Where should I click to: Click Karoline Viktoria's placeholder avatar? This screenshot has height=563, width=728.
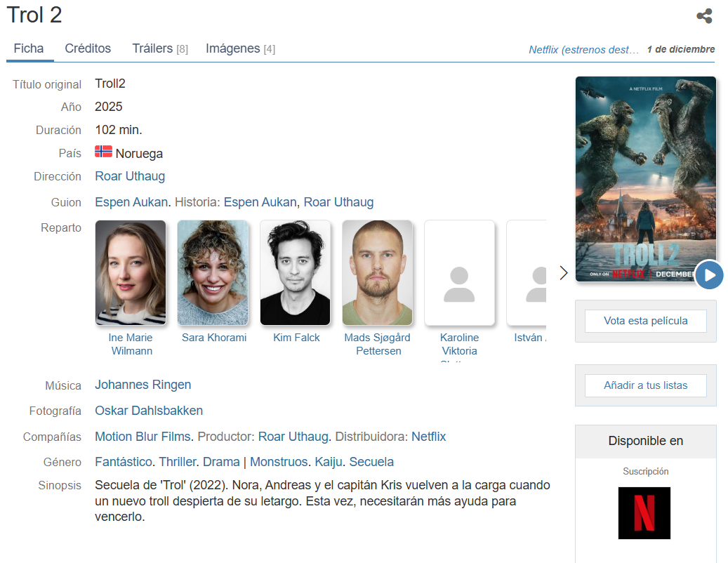pyautogui.click(x=459, y=272)
